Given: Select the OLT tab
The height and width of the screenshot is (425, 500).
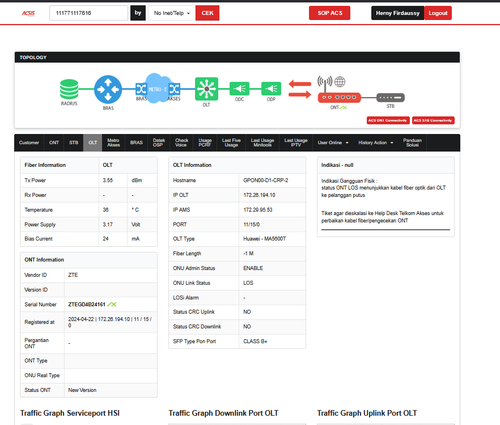Looking at the screenshot, I should 93,143.
